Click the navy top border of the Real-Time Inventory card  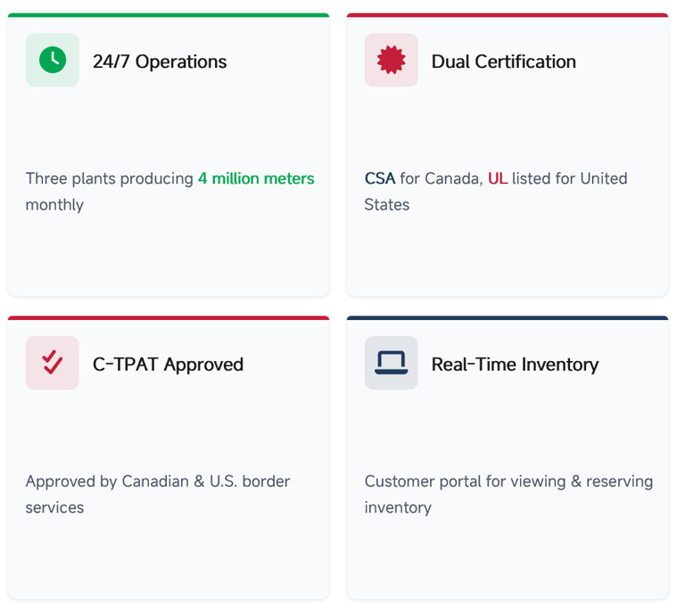pyautogui.click(x=507, y=318)
